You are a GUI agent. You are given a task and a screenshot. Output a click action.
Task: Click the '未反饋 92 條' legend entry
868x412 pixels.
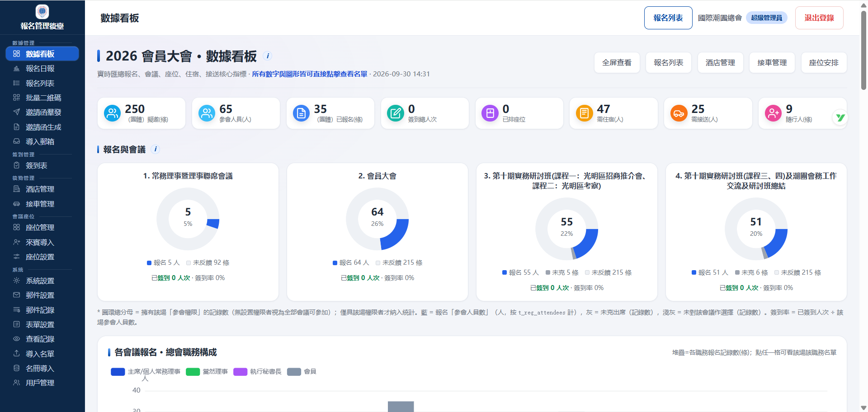pos(208,262)
